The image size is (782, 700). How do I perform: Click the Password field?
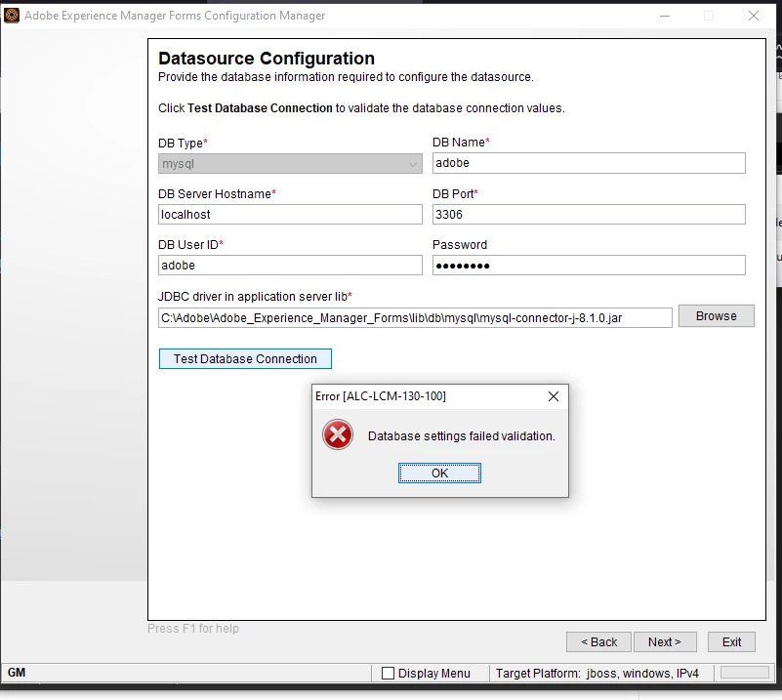pyautogui.click(x=589, y=266)
